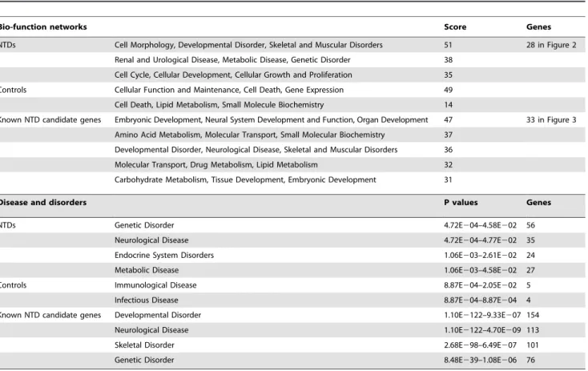Image resolution: width=588 pixels, height=371 pixels.
Task: Click P value '8.87E−04–2.05E−02'
Action: tap(480, 285)
